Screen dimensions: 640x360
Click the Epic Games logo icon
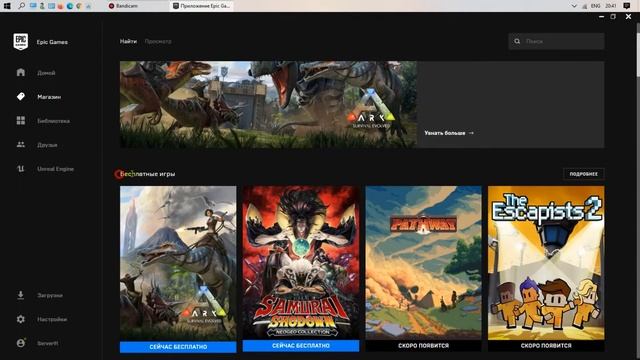point(20,42)
